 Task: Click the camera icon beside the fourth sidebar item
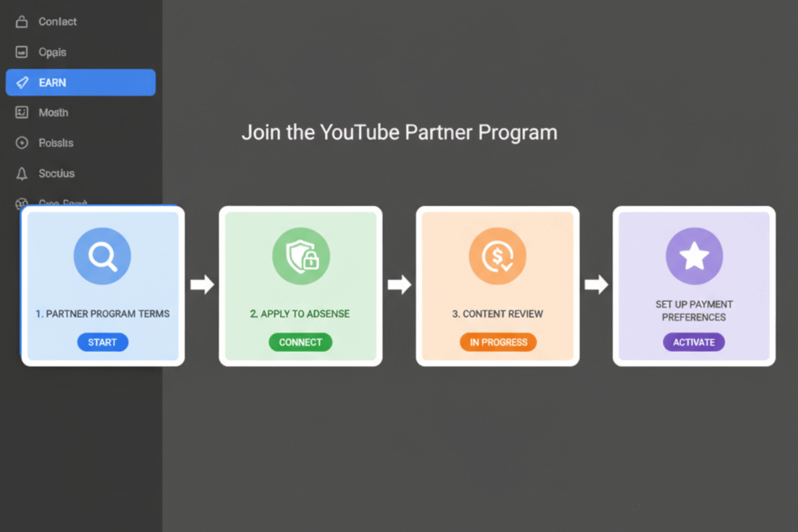[x=21, y=112]
